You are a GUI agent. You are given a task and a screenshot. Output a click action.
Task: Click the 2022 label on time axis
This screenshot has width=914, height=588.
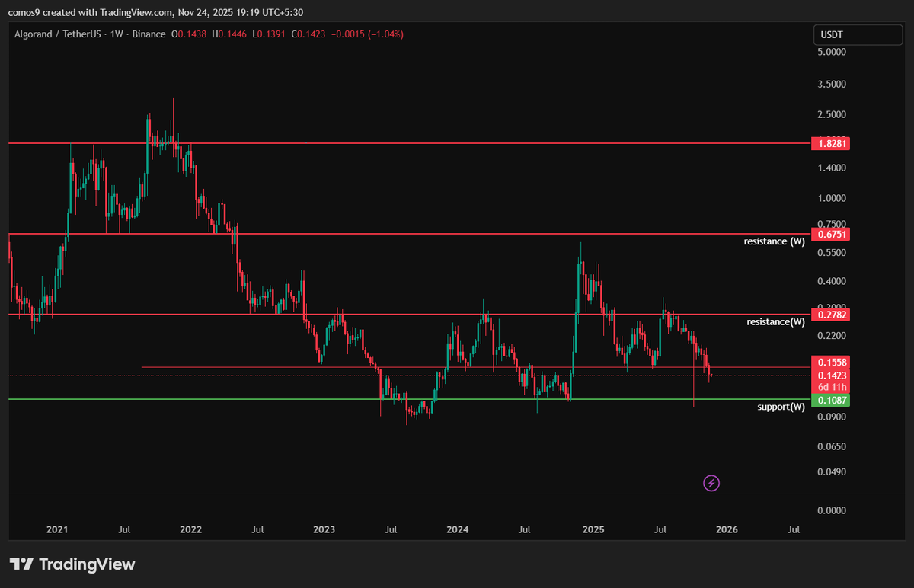click(190, 529)
